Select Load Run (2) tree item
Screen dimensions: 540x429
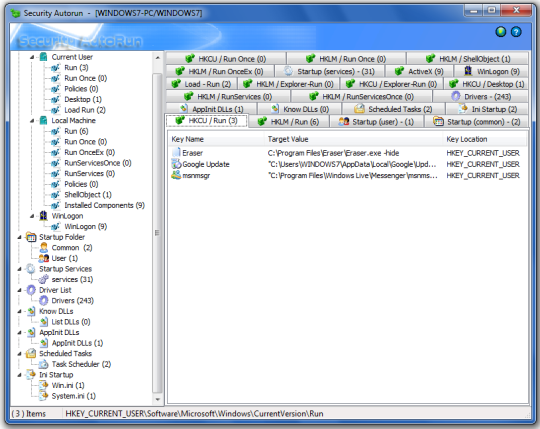pos(85,110)
